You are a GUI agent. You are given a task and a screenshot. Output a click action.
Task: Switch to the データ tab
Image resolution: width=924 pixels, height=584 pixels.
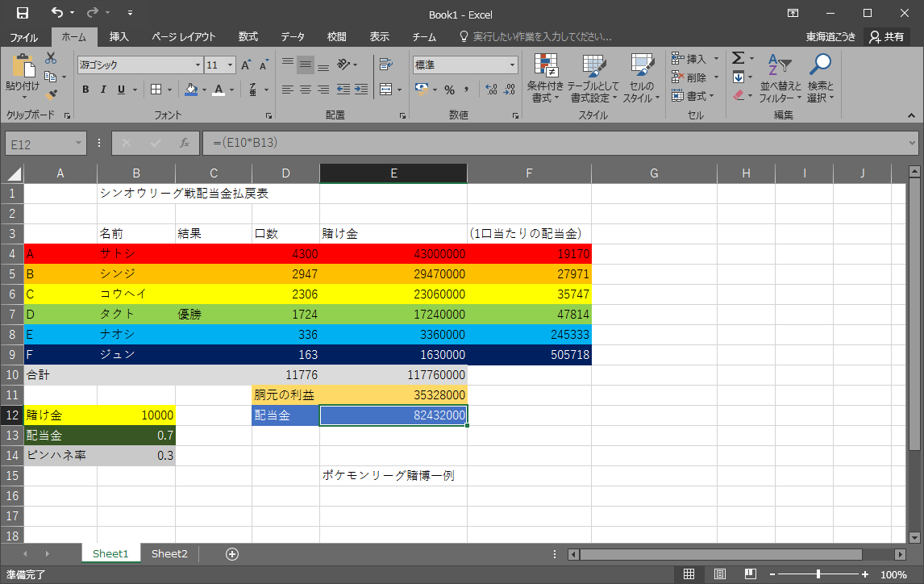tap(293, 37)
